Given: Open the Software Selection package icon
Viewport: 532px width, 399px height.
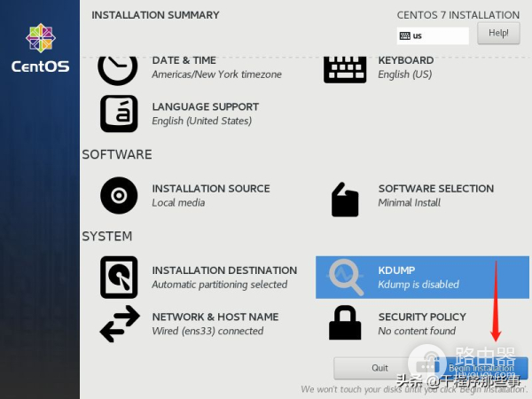Looking at the screenshot, I should [345, 199].
